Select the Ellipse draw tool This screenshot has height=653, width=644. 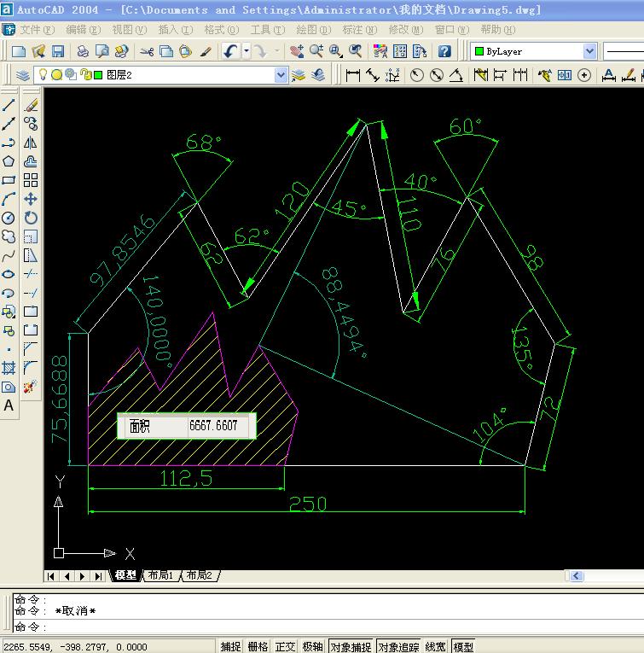pyautogui.click(x=9, y=274)
